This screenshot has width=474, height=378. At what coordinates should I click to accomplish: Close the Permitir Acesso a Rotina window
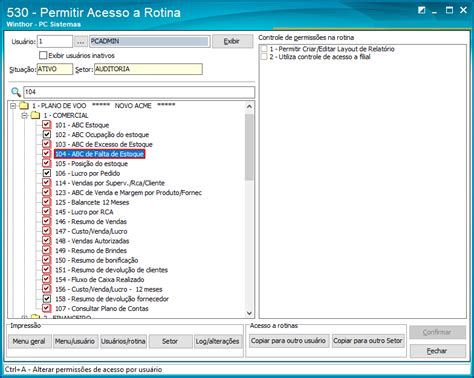tap(463, 10)
